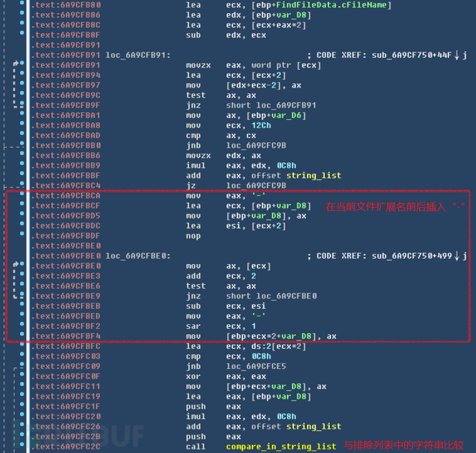The height and width of the screenshot is (453, 476).
Task: Select movzx mnemonic at 6A9CFB91
Action: click(x=198, y=66)
